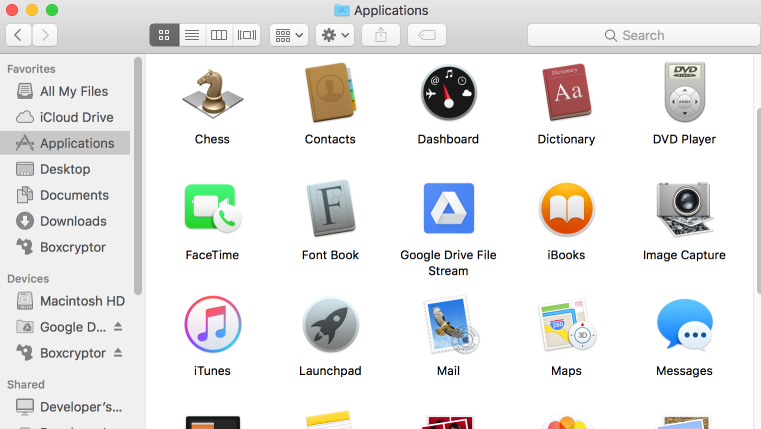Viewport: 761px width, 429px height.
Task: Open the Action gear menu
Action: pos(335,35)
